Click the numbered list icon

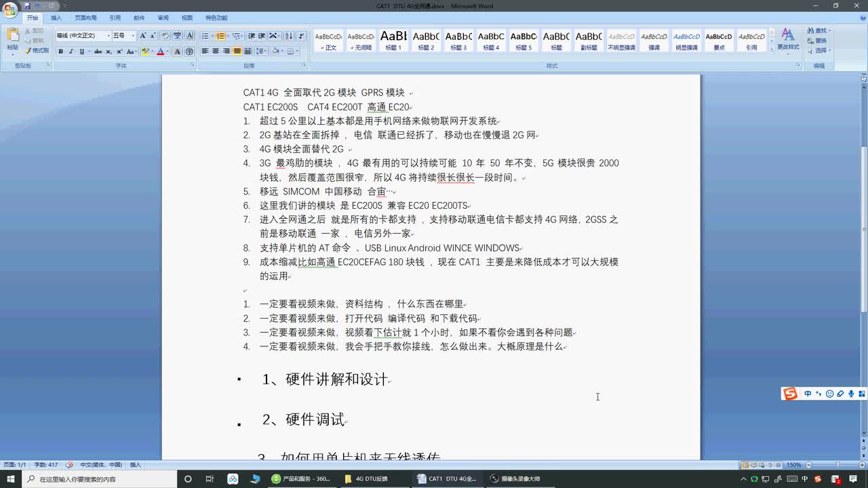(x=220, y=35)
